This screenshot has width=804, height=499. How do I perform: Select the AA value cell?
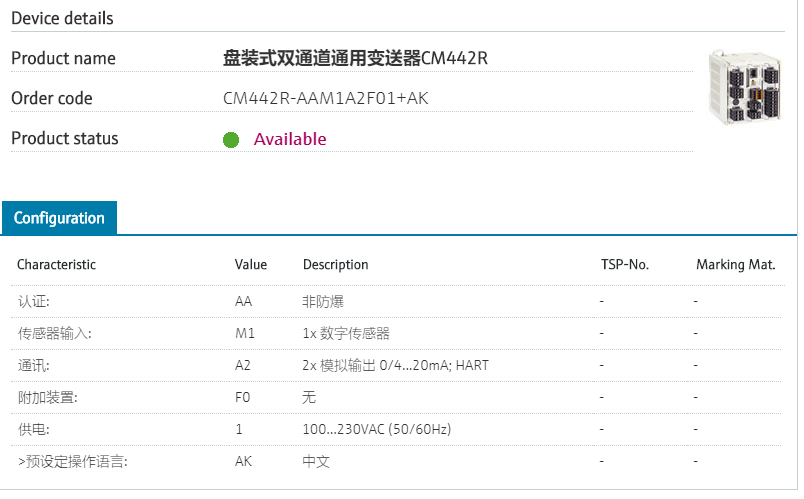[x=243, y=301]
